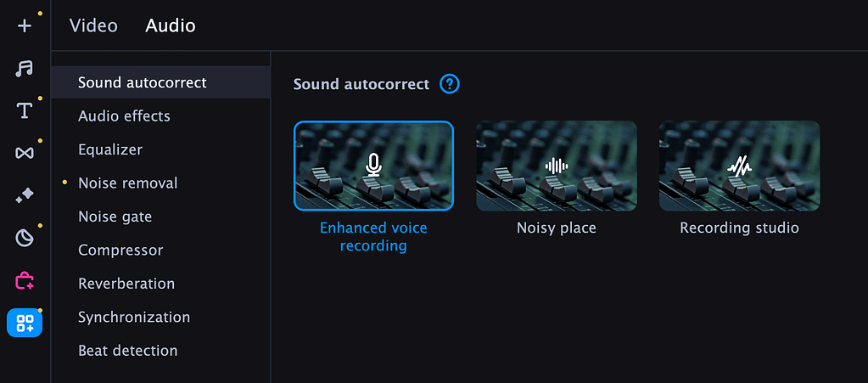
Task: Open the Effects sparkle icon
Action: (25, 195)
